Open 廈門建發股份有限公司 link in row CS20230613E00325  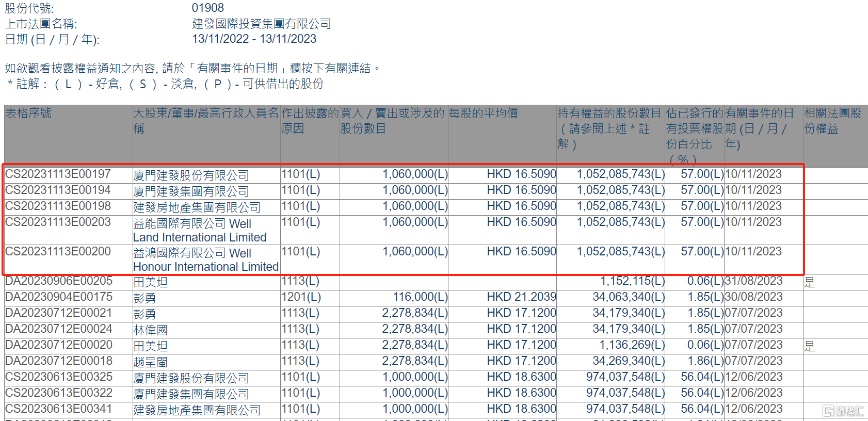[191, 378]
